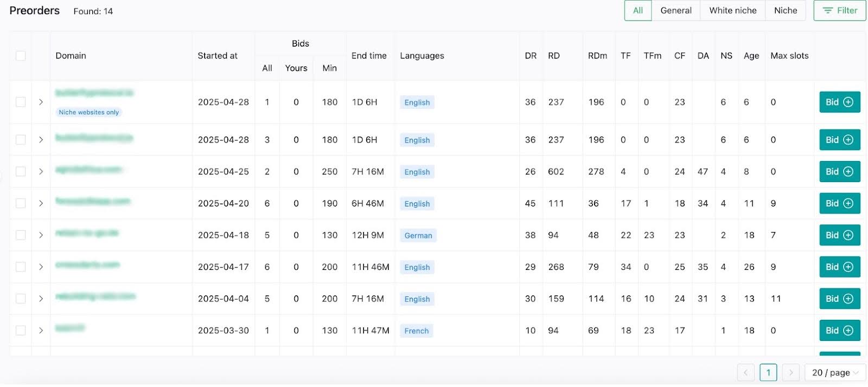This screenshot has width=868, height=387.
Task: Expand details of the 2025-04-18 German row
Action: click(41, 235)
